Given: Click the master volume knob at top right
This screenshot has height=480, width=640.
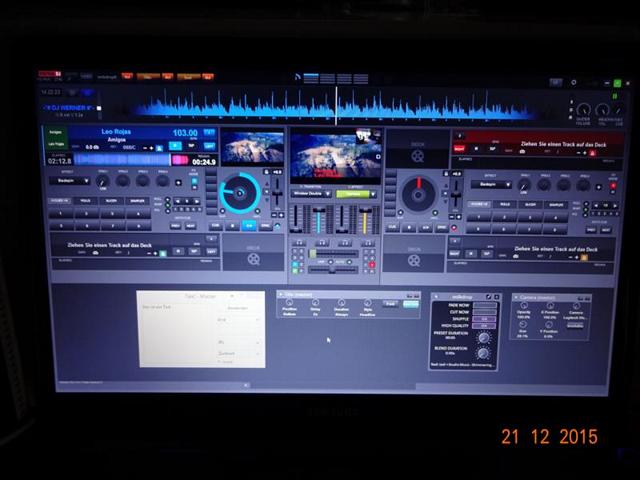Looking at the screenshot, I should pos(583,110).
